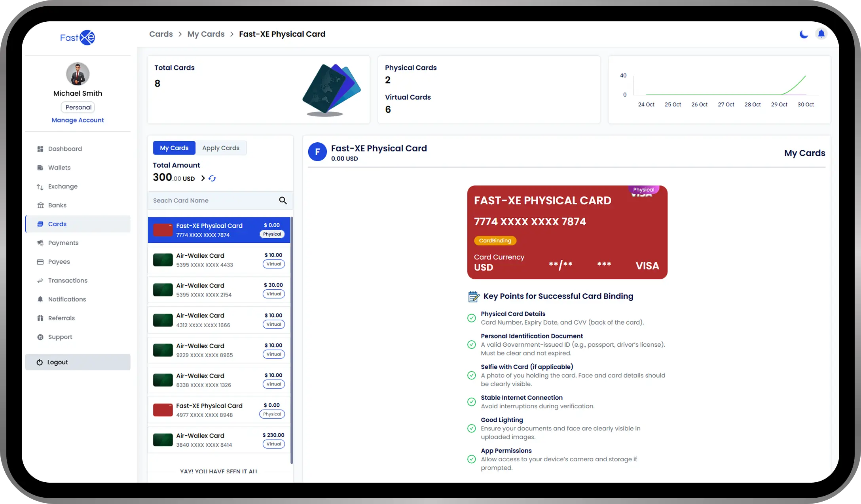This screenshot has width=861, height=504.
Task: Click the FastXE logo
Action: tap(78, 38)
